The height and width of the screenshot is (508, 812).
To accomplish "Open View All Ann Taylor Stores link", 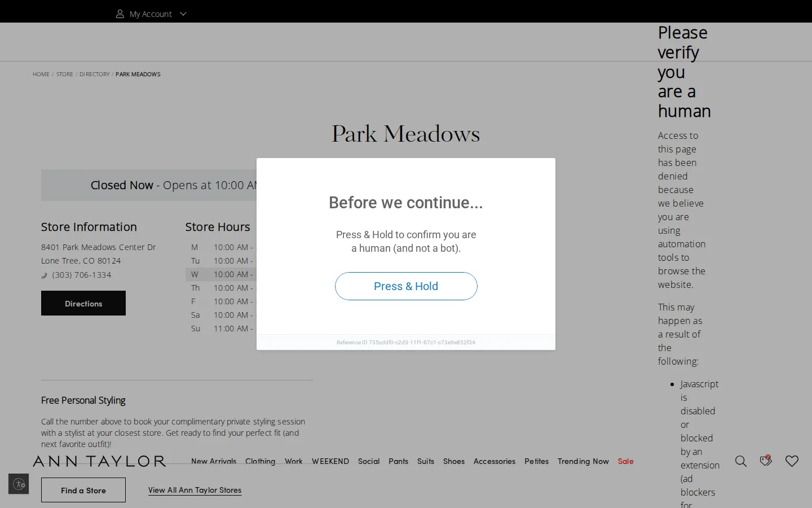I will 195,490.
